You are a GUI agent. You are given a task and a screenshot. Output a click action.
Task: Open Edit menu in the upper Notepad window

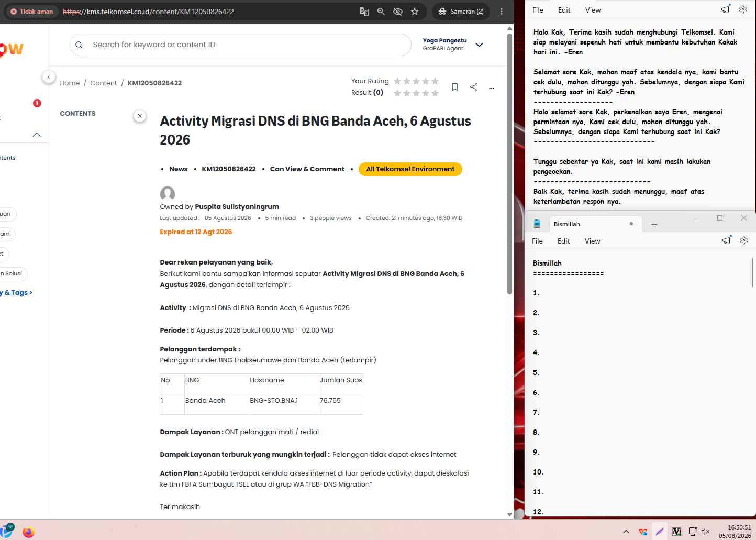tap(564, 10)
